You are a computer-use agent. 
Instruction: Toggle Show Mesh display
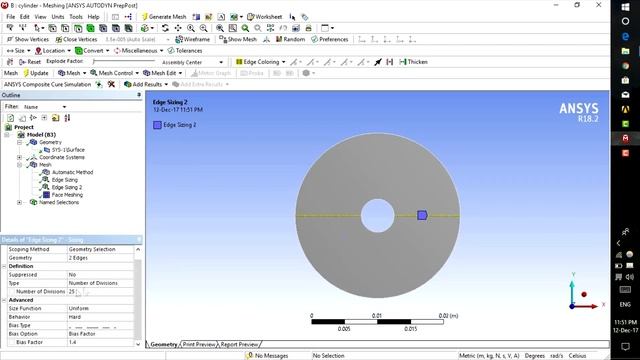tap(238, 39)
